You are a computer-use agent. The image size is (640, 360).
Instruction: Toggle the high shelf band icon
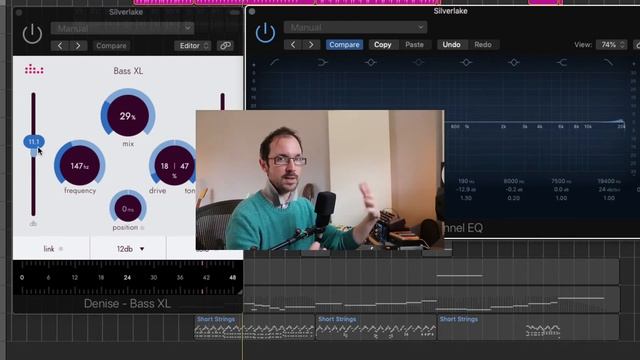pos(562,62)
